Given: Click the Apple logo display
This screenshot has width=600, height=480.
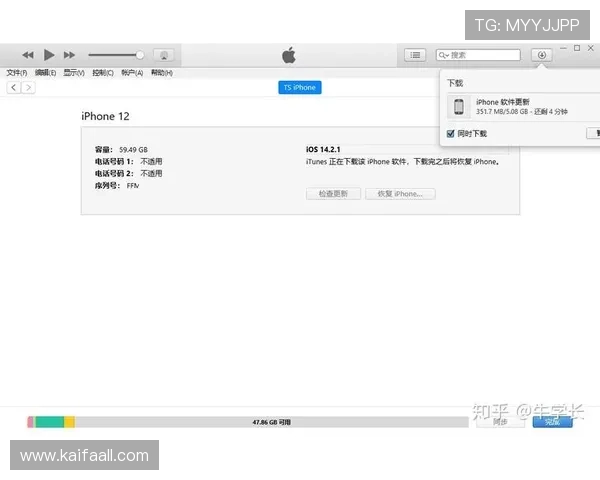Looking at the screenshot, I should tap(289, 55).
